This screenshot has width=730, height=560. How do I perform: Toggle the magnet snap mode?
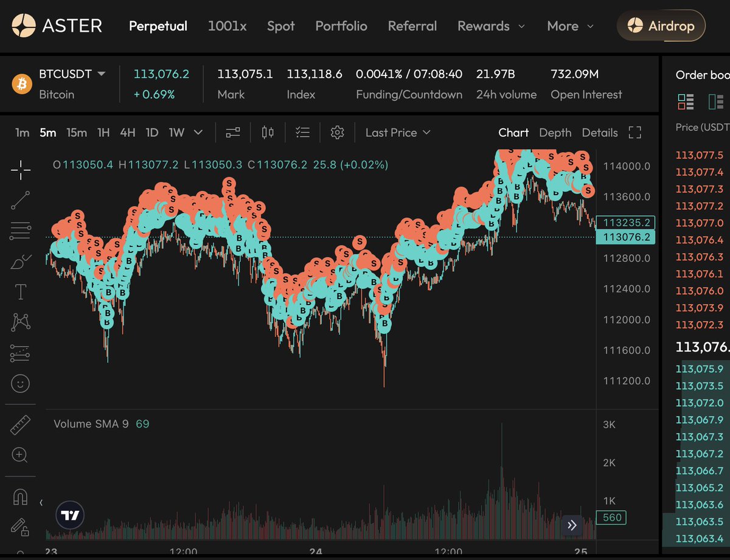(21, 497)
